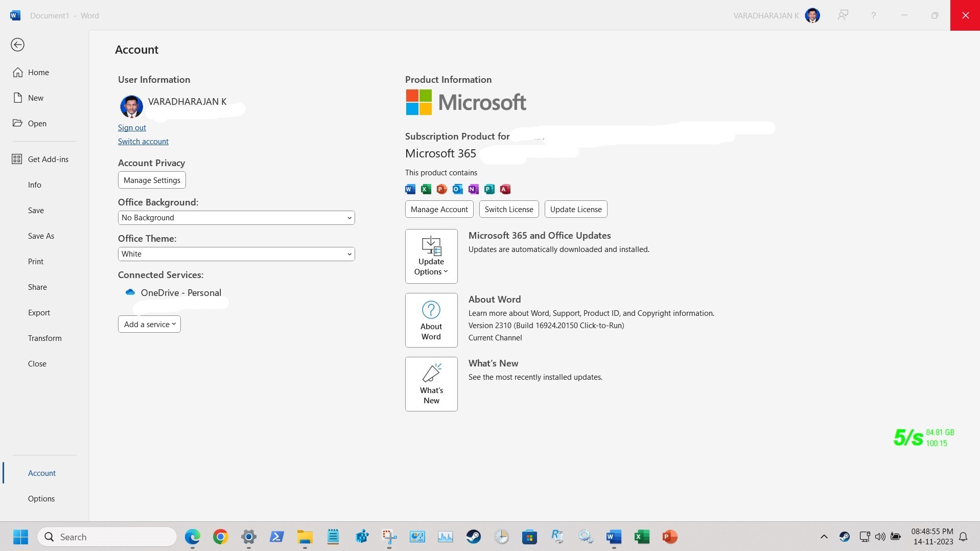Open the What's New button
The height and width of the screenshot is (551, 980).
(431, 384)
